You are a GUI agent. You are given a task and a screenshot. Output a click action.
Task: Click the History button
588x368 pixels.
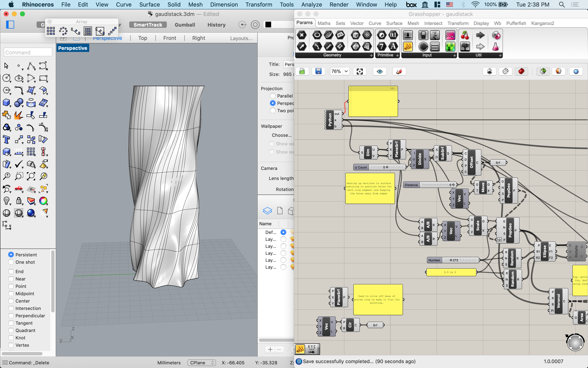[216, 25]
